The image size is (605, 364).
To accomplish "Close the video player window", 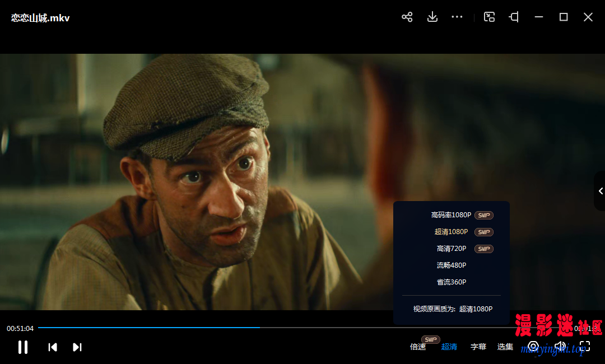I will click(x=588, y=17).
